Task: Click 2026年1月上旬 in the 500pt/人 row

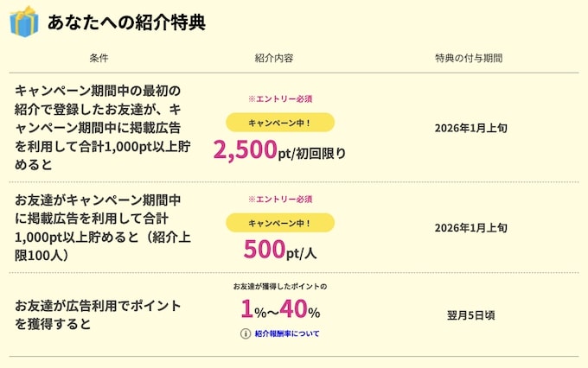Action: pos(468,228)
